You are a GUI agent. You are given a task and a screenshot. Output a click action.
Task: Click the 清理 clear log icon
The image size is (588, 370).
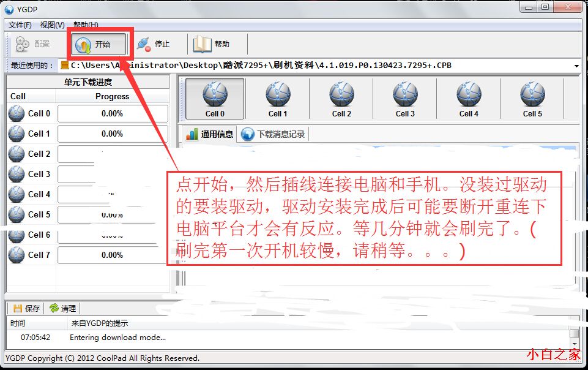point(54,309)
